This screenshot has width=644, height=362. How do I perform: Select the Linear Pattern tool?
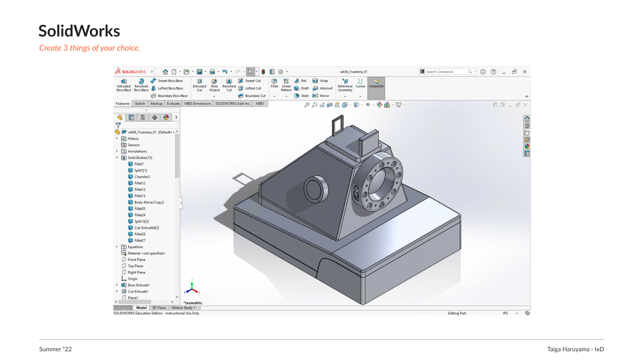point(286,84)
